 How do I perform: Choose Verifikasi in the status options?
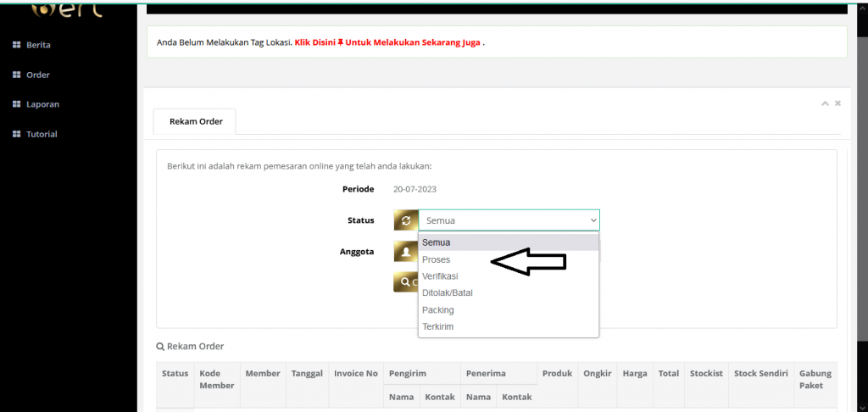(440, 276)
